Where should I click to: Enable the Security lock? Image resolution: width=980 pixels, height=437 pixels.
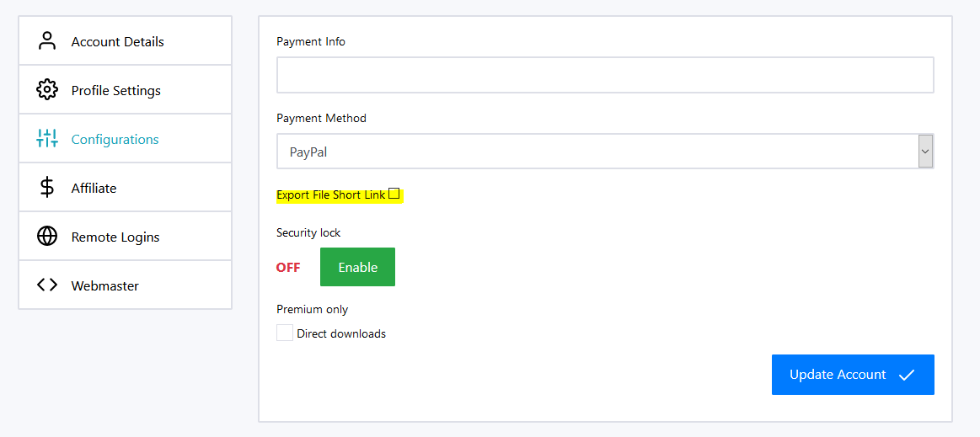click(357, 267)
